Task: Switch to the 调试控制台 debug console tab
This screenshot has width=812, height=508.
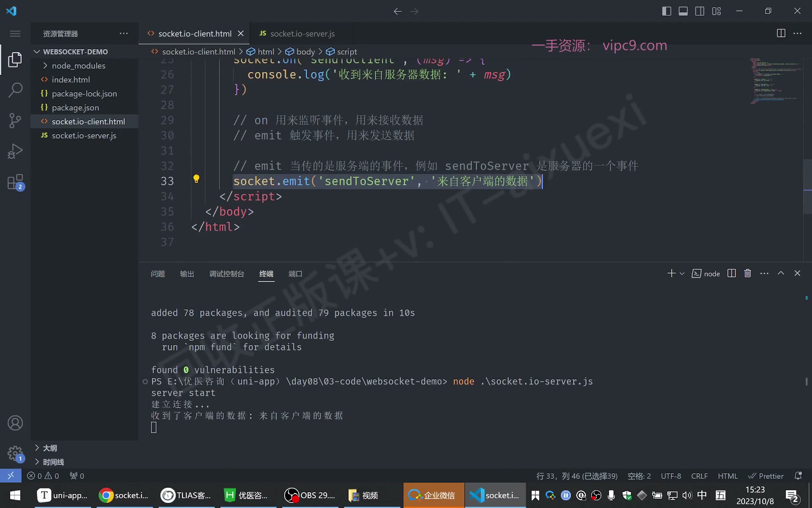Action: [x=227, y=274]
